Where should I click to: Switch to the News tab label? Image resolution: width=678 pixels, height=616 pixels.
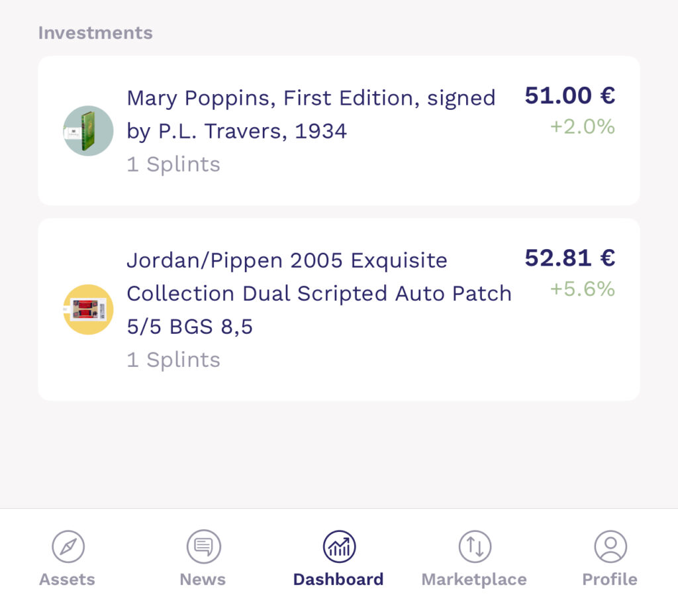(x=203, y=580)
